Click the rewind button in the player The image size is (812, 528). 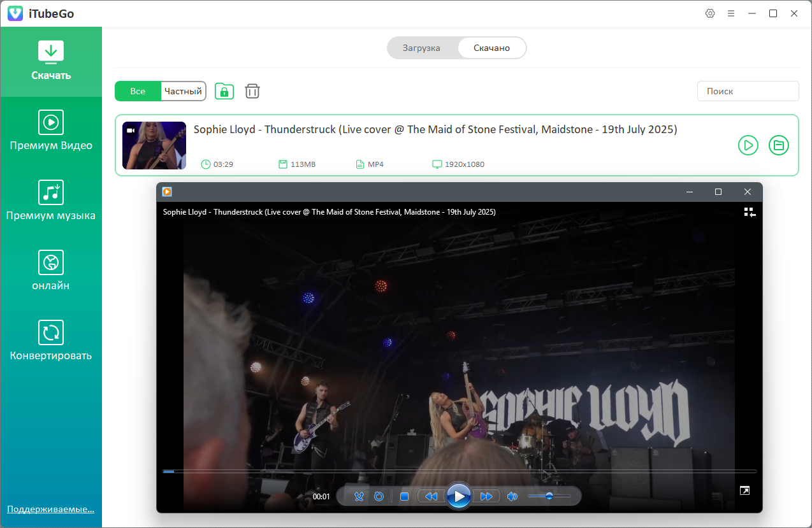(431, 496)
